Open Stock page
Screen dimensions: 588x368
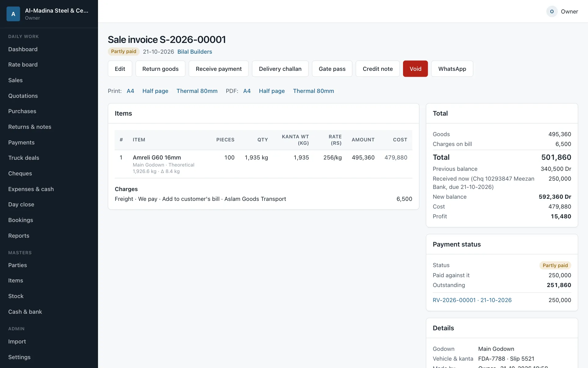tap(16, 296)
